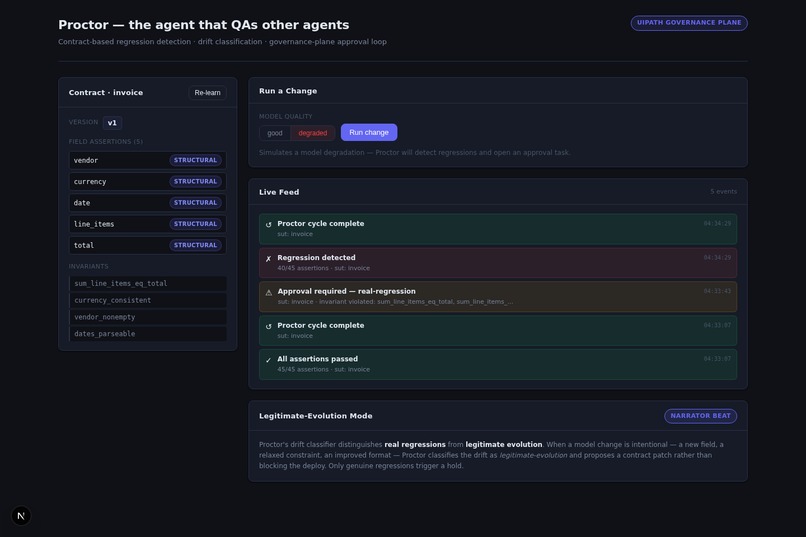
Task: Select the vendor field assertion row
Action: [x=148, y=160]
